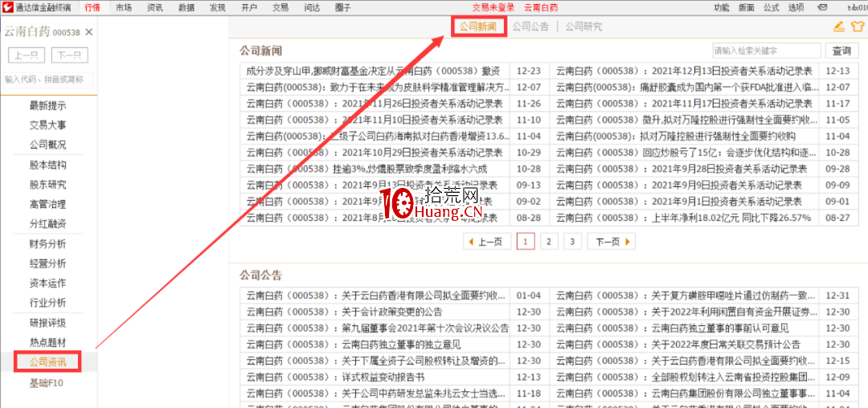
Task: Click the 查询 search button
Action: point(841,51)
